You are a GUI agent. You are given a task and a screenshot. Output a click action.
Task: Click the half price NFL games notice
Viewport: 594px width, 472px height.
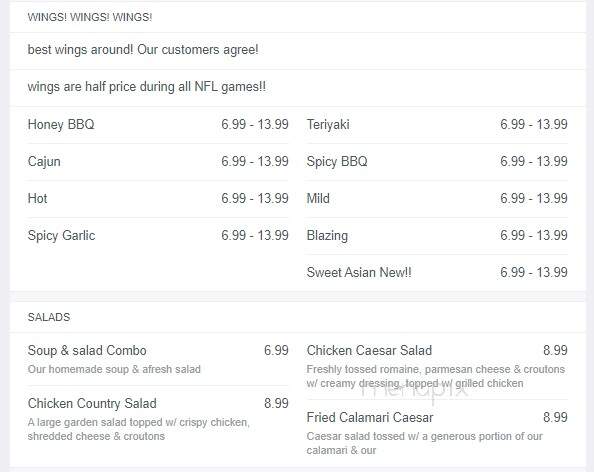147,87
